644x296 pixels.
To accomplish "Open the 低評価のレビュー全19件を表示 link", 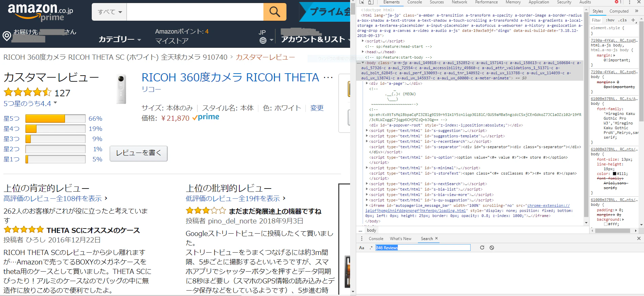I will tap(233, 198).
